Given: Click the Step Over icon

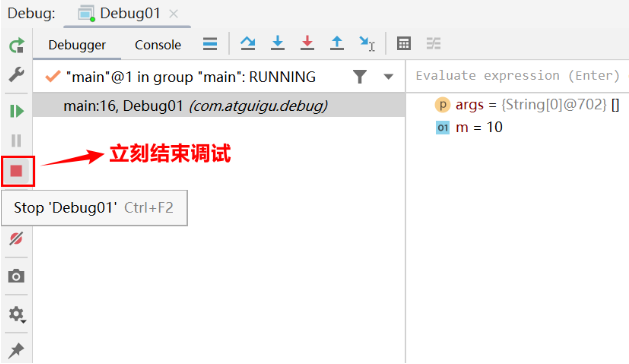Looking at the screenshot, I should tap(248, 43).
